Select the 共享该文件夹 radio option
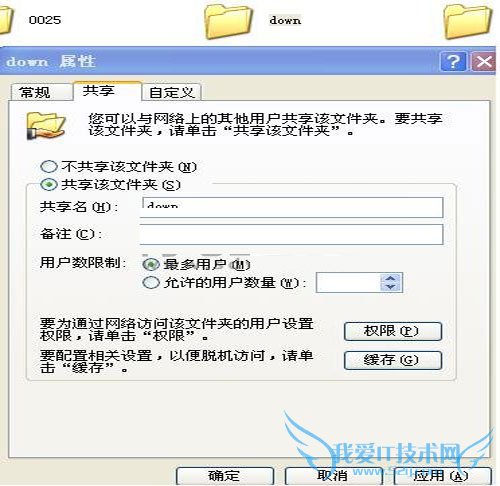The width and height of the screenshot is (500, 486). click(49, 184)
